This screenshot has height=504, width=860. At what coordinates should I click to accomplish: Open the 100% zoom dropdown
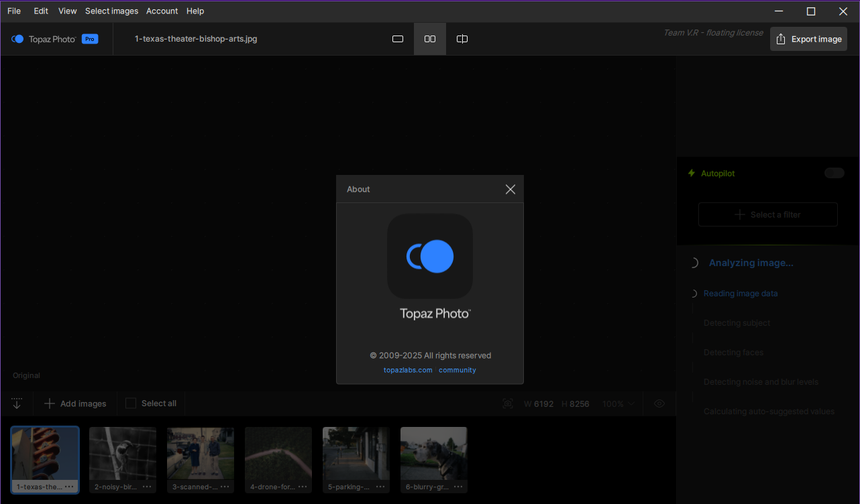pyautogui.click(x=619, y=403)
